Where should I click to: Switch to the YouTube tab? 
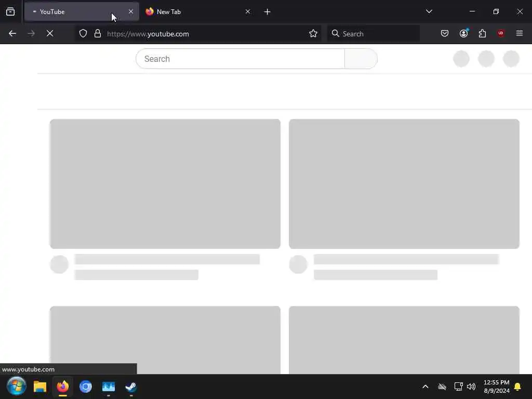82,12
